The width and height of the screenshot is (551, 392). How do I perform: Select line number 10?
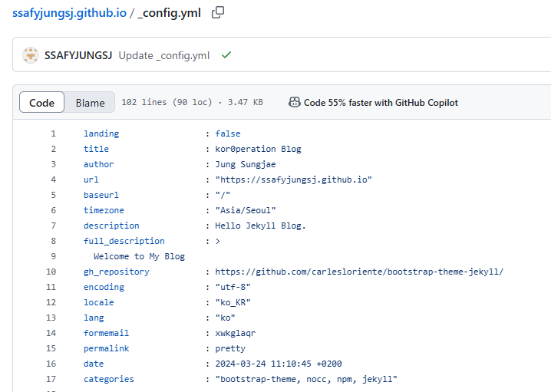click(x=51, y=272)
